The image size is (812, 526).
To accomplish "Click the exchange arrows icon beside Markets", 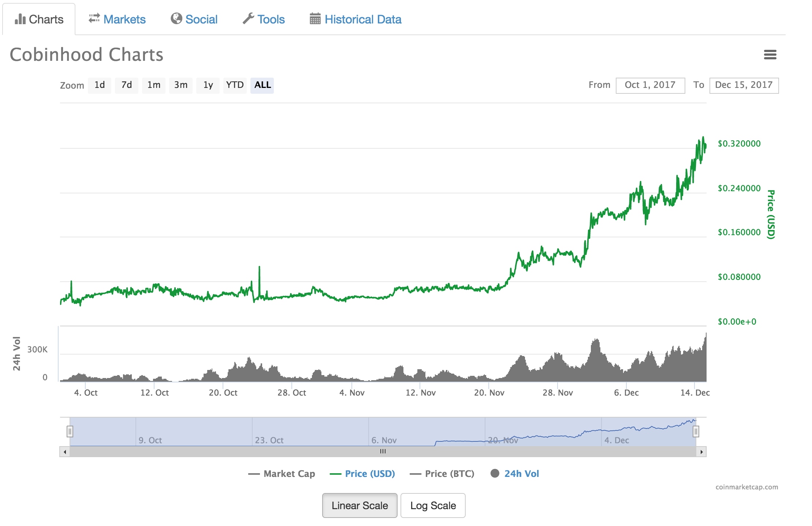I will click(x=94, y=18).
